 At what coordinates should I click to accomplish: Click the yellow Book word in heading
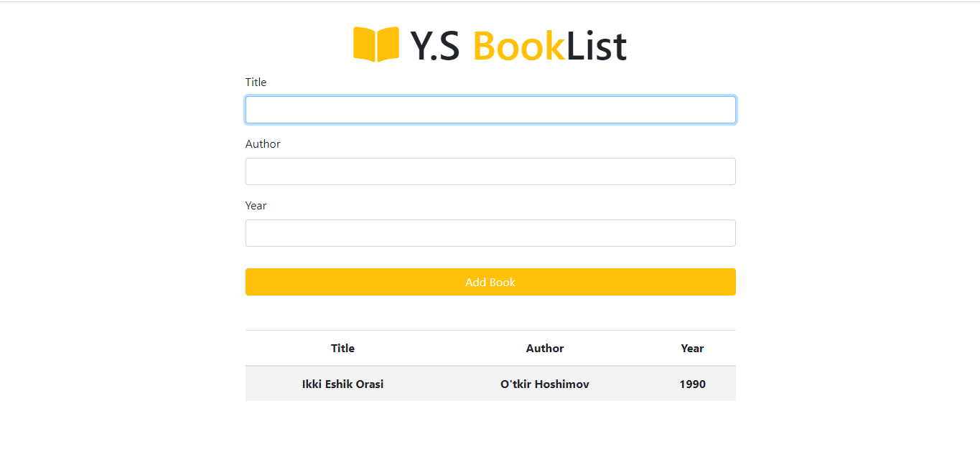519,45
